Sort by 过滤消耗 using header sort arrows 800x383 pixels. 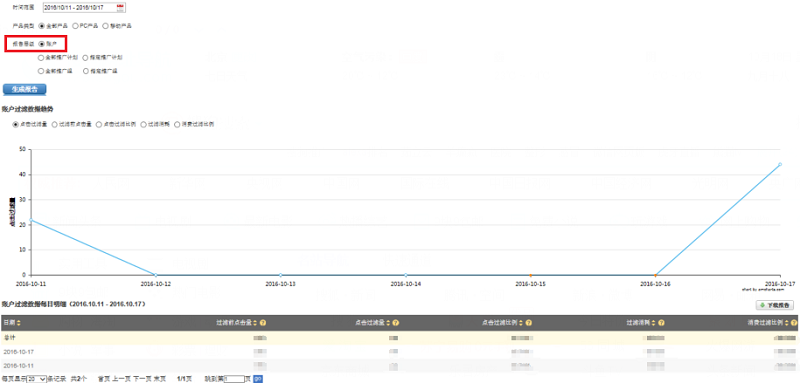654,323
